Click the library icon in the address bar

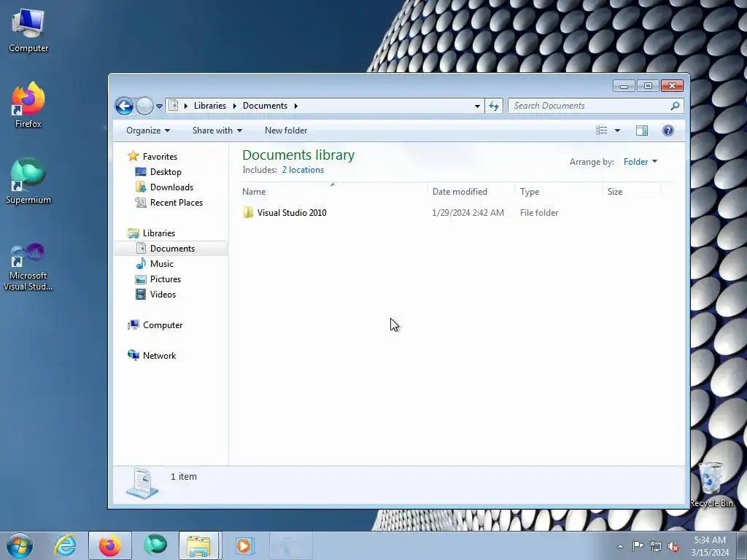pyautogui.click(x=174, y=105)
